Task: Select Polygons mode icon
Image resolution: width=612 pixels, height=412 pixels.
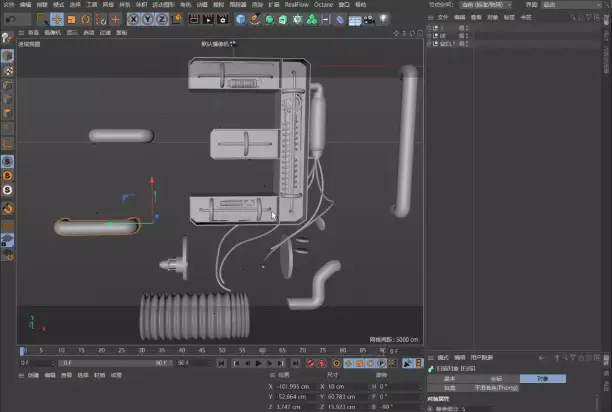Action: click(x=7, y=114)
